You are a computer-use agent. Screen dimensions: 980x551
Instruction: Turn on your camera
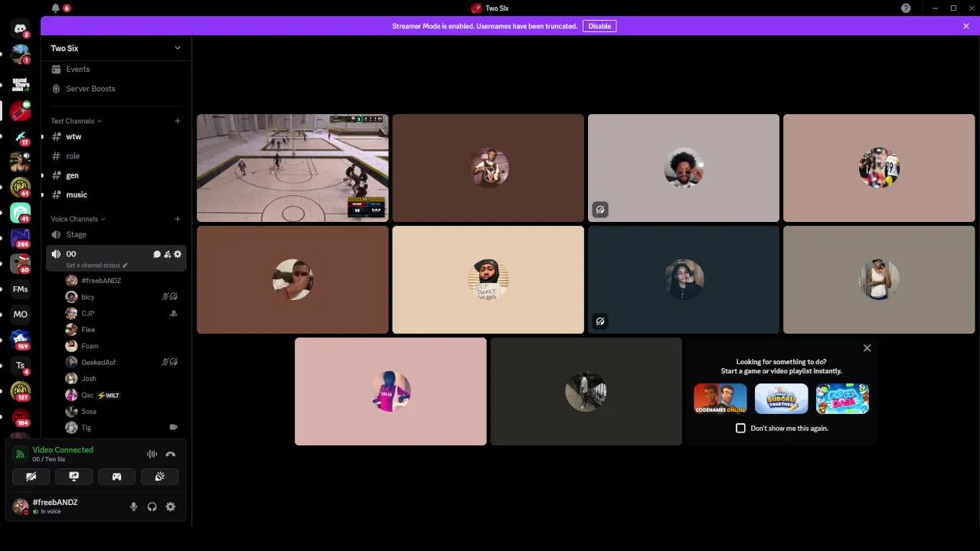31,477
